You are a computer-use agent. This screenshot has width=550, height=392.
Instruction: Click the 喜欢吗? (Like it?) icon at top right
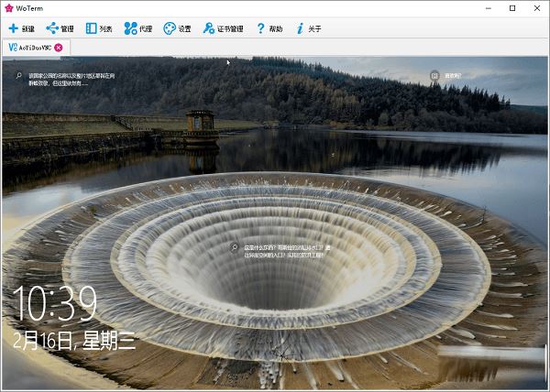[434, 75]
